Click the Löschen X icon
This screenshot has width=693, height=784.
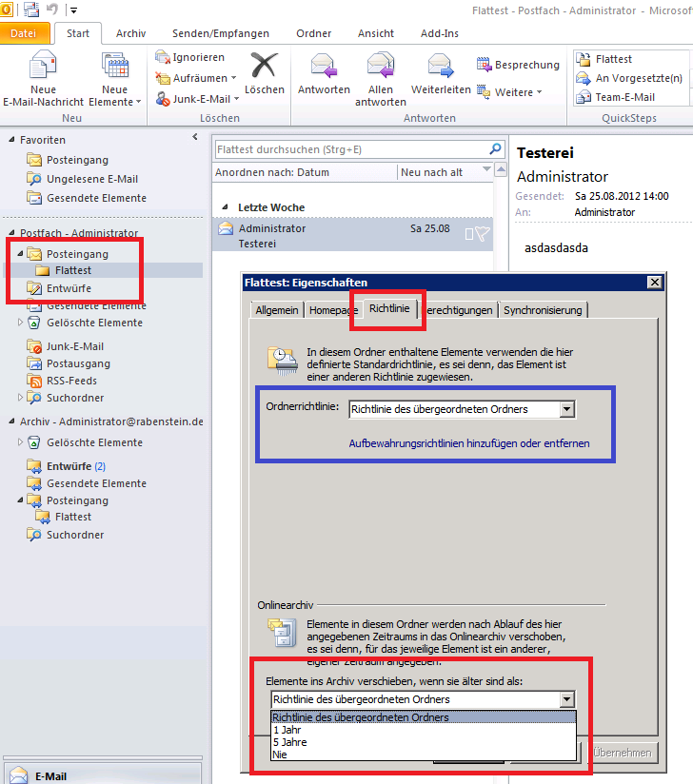coord(264,67)
